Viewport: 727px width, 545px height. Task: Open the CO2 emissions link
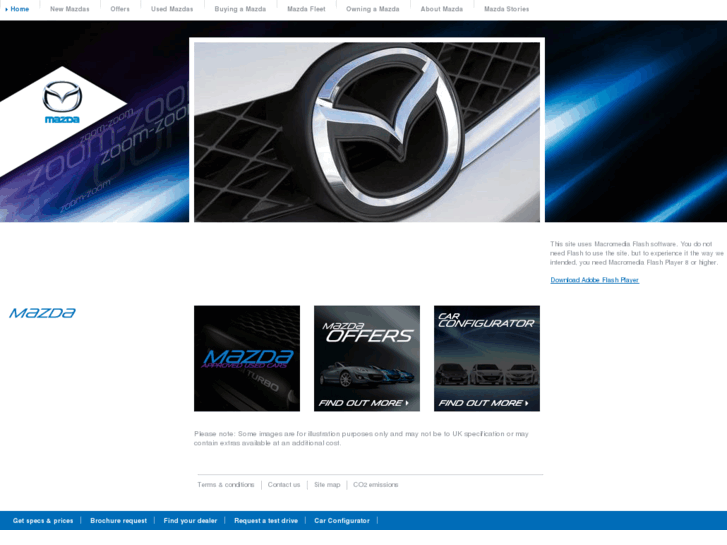376,485
